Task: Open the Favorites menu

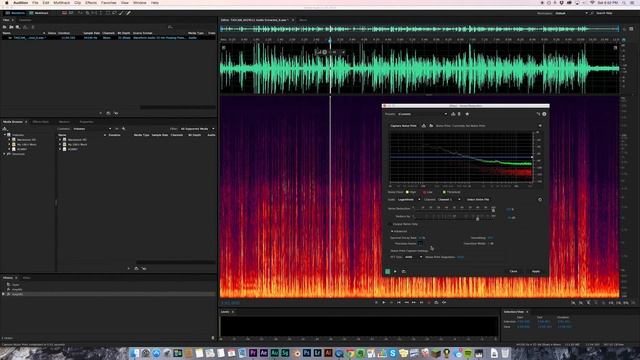Action: click(109, 2)
